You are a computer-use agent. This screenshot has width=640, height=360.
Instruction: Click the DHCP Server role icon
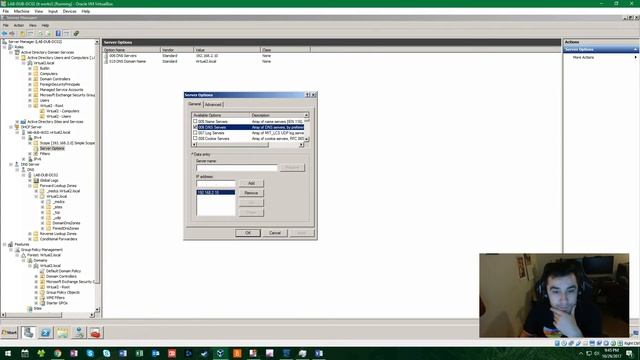(17, 127)
